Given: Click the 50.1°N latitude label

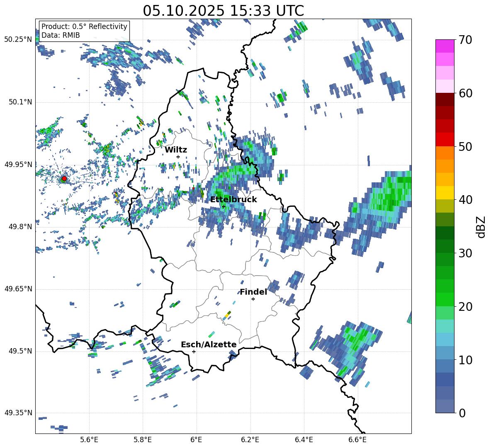Looking at the screenshot, I should click(20, 102).
